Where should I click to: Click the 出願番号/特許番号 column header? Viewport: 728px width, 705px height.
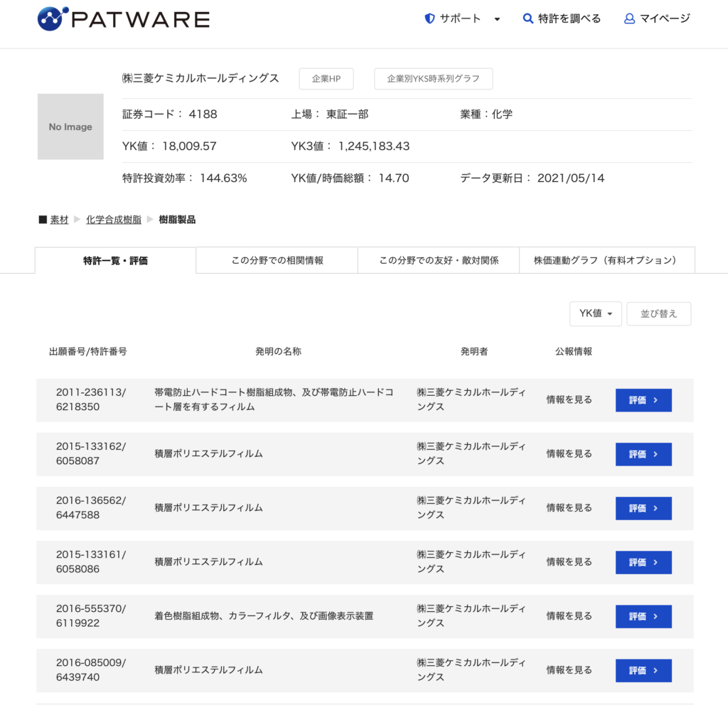pos(88,351)
